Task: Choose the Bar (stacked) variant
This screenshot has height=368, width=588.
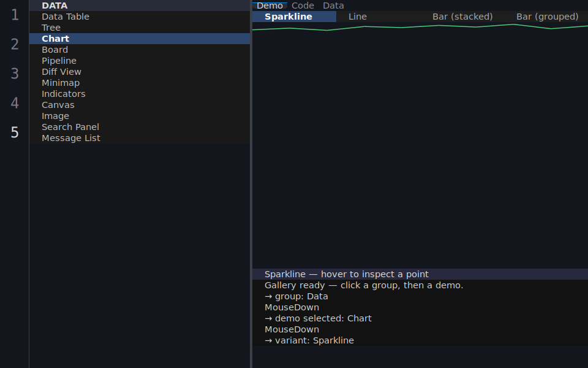Action: tap(462, 17)
